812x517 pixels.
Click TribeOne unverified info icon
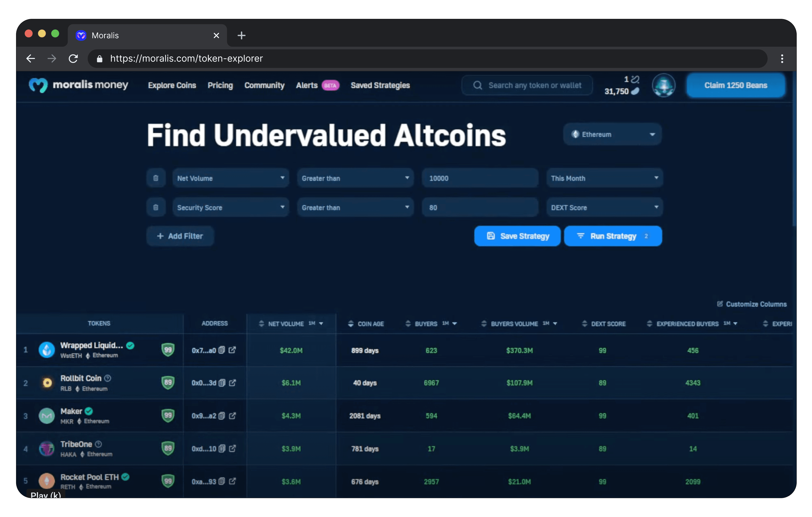click(98, 444)
